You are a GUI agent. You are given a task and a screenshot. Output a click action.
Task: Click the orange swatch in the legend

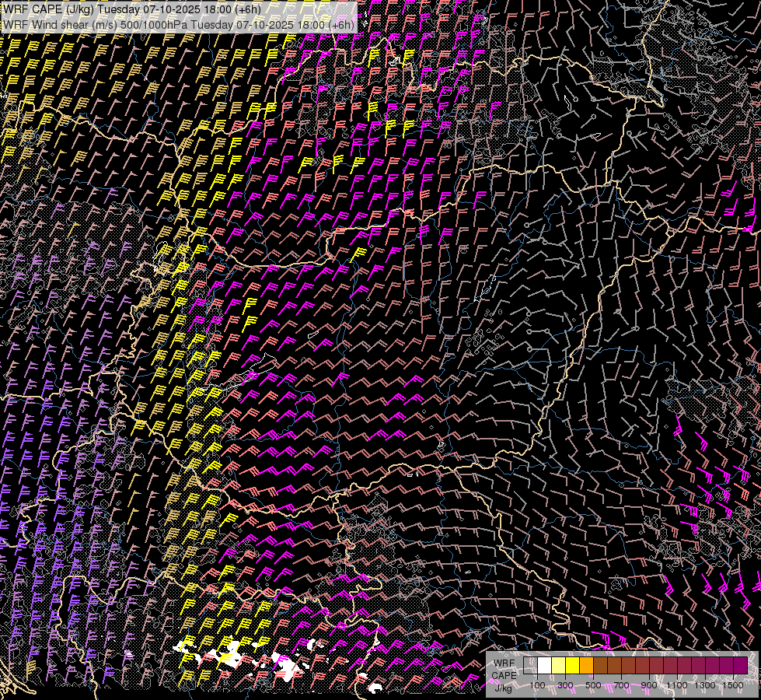pyautogui.click(x=587, y=666)
